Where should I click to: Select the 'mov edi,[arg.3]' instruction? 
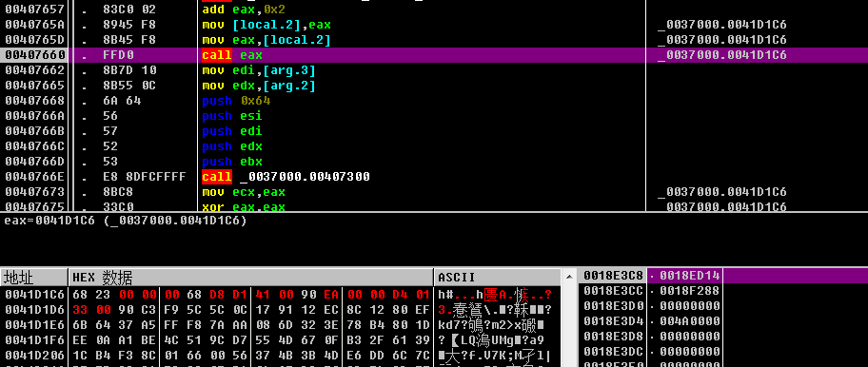tap(259, 70)
